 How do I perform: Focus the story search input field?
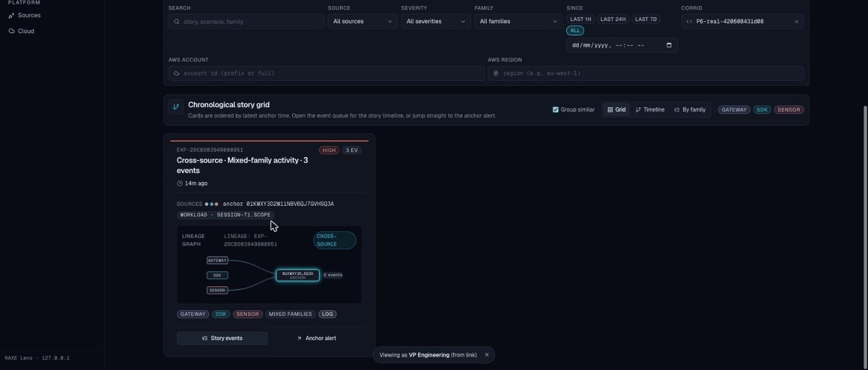246,22
